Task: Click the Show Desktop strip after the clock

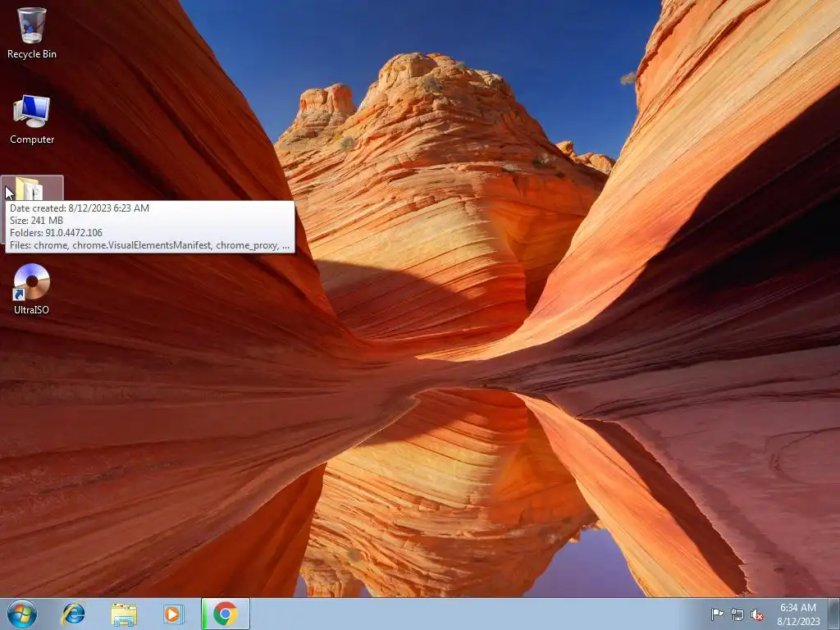Action: (x=834, y=614)
